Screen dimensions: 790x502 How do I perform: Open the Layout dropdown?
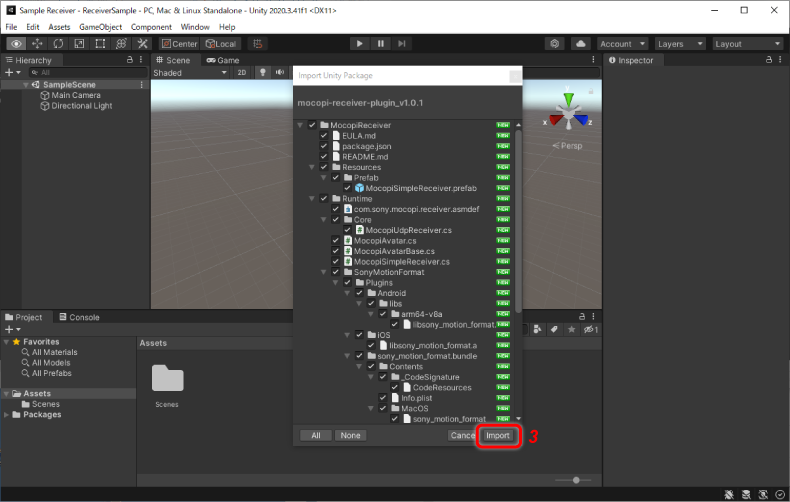(746, 44)
